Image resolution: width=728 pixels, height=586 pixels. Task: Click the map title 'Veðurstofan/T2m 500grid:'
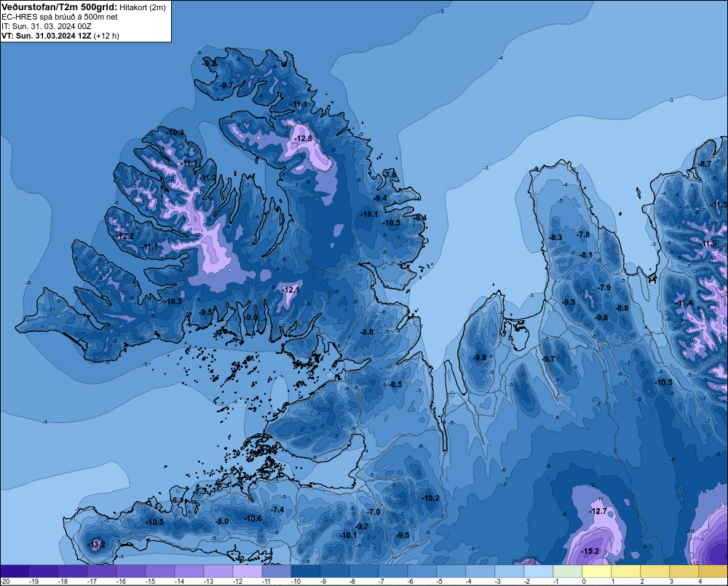tap(60, 7)
